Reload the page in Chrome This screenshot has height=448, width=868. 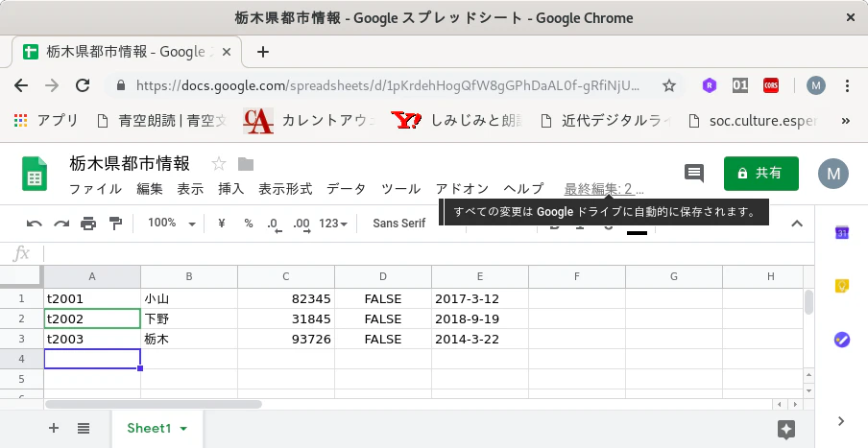(x=83, y=85)
